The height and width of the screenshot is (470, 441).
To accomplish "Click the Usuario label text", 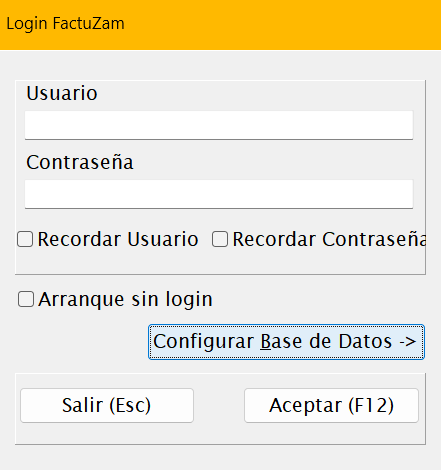I will click(62, 93).
